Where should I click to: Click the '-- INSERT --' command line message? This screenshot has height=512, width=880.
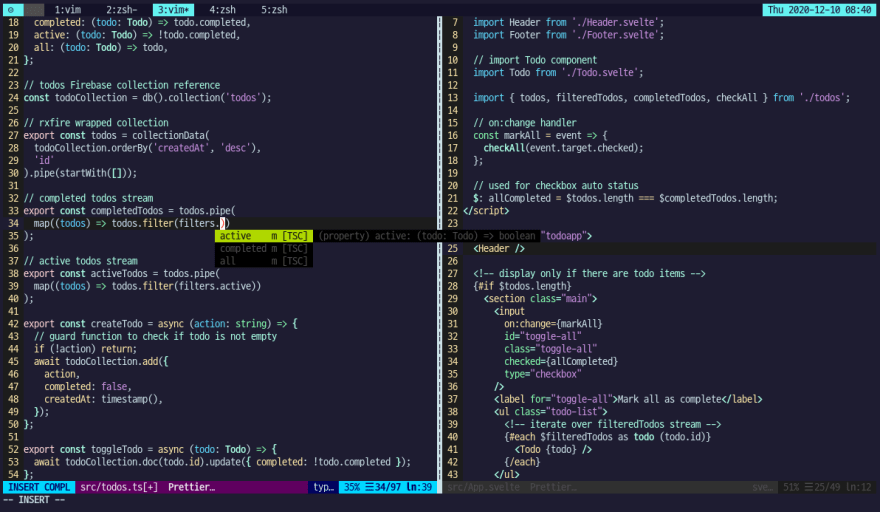pyautogui.click(x=34, y=499)
